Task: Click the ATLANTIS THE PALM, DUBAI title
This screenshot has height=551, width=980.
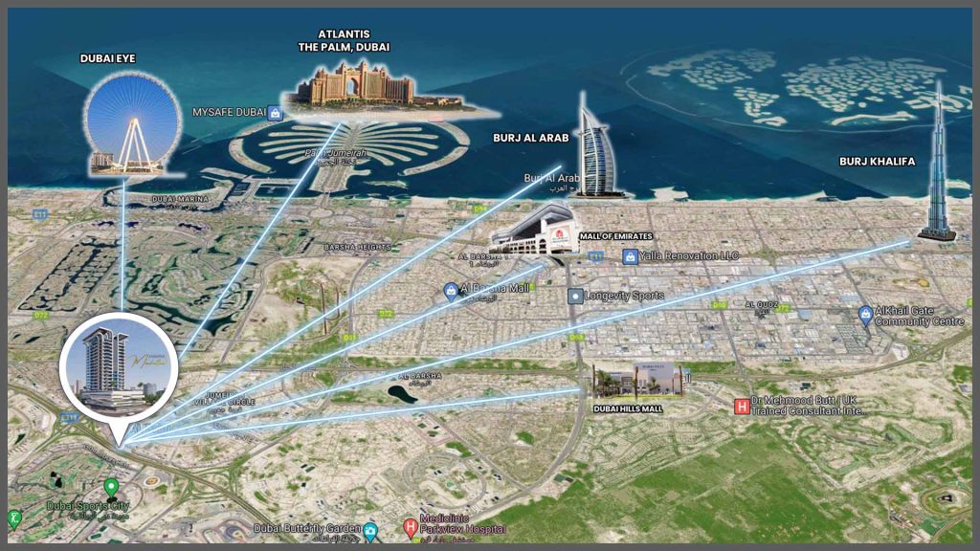Action: point(344,40)
